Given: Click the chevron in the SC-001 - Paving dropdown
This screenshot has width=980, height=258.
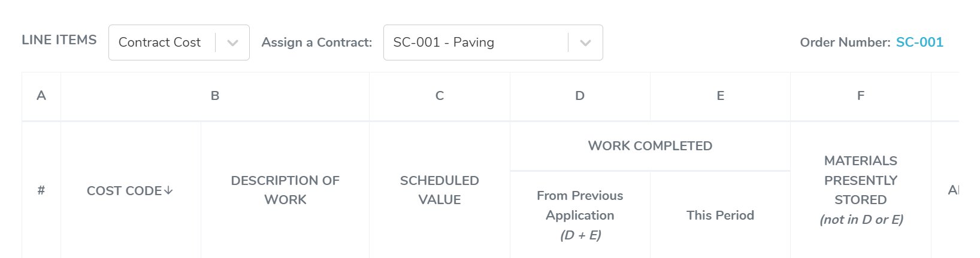Looking at the screenshot, I should (x=585, y=43).
